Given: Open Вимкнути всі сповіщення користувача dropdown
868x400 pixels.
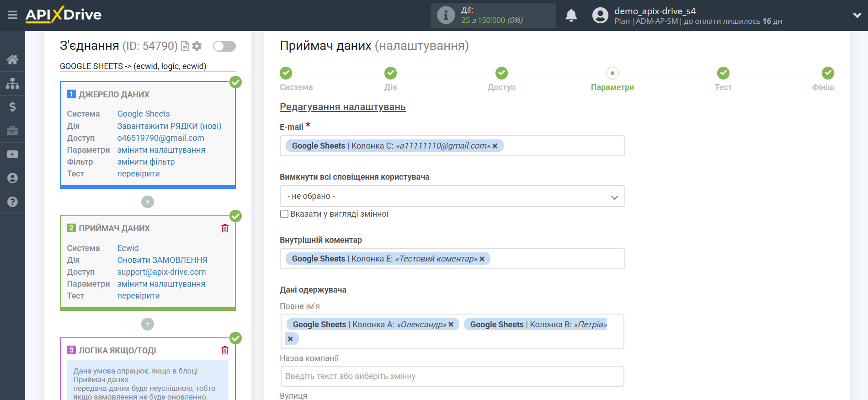Looking at the screenshot, I should click(452, 196).
